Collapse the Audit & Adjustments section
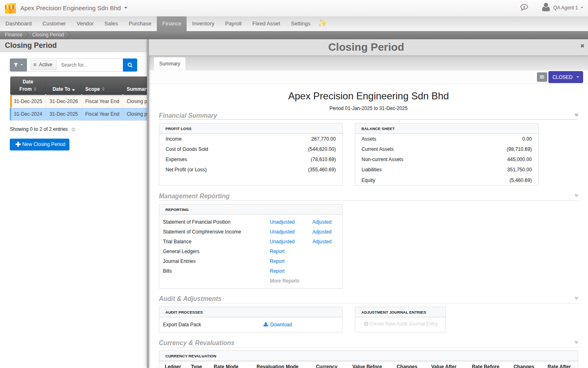This screenshot has width=588, height=368. [x=576, y=298]
